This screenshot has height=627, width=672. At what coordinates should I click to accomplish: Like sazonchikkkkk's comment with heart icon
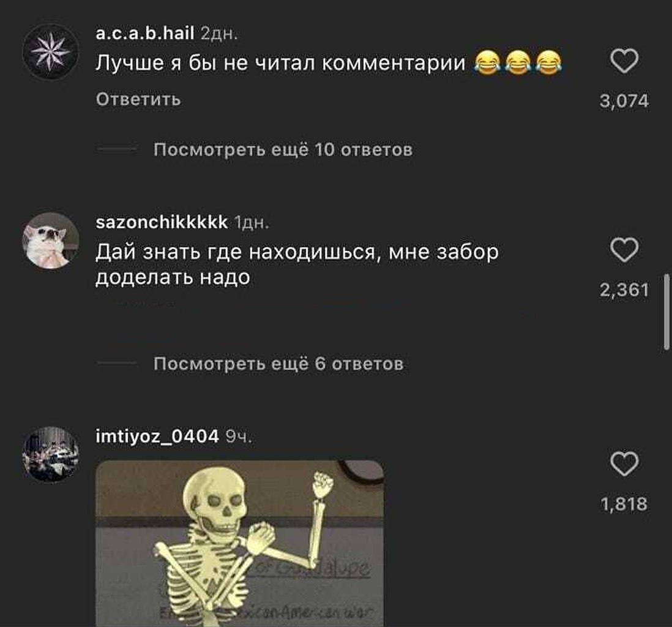click(x=624, y=250)
